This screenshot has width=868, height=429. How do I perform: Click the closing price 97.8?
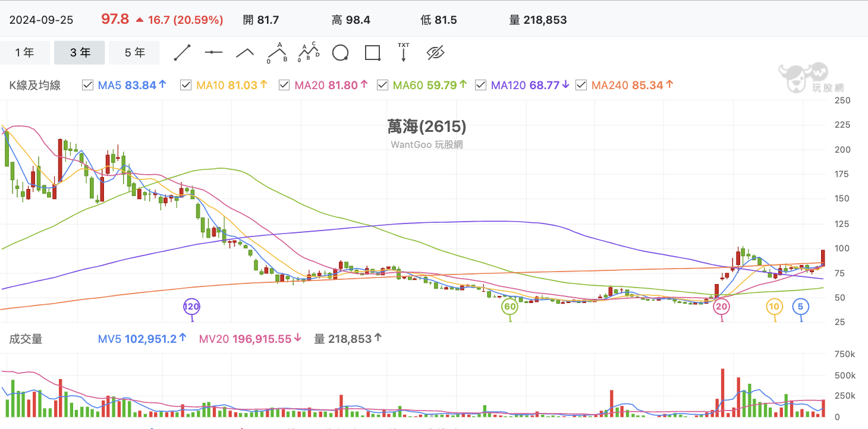pos(115,19)
